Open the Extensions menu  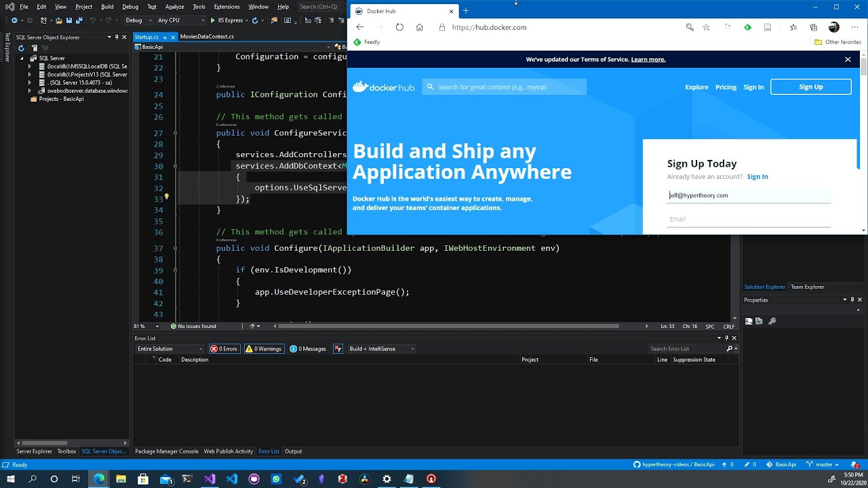pyautogui.click(x=226, y=7)
